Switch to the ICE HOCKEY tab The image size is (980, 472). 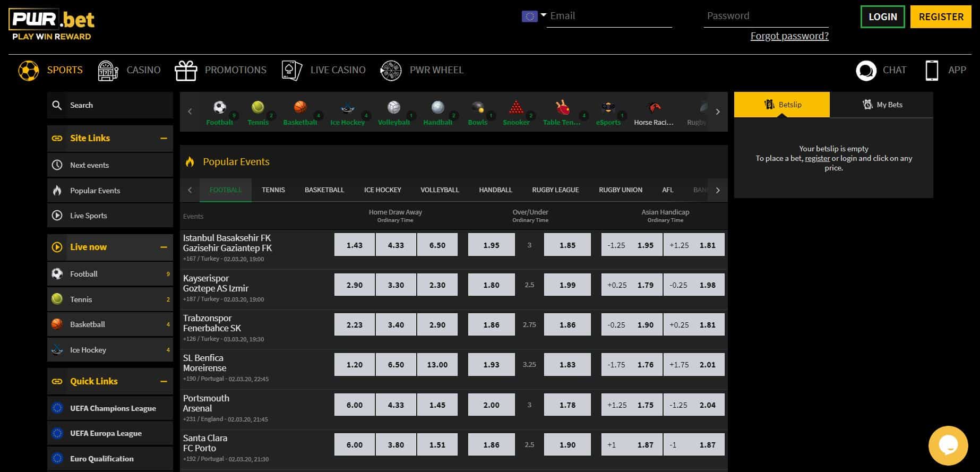pyautogui.click(x=383, y=190)
